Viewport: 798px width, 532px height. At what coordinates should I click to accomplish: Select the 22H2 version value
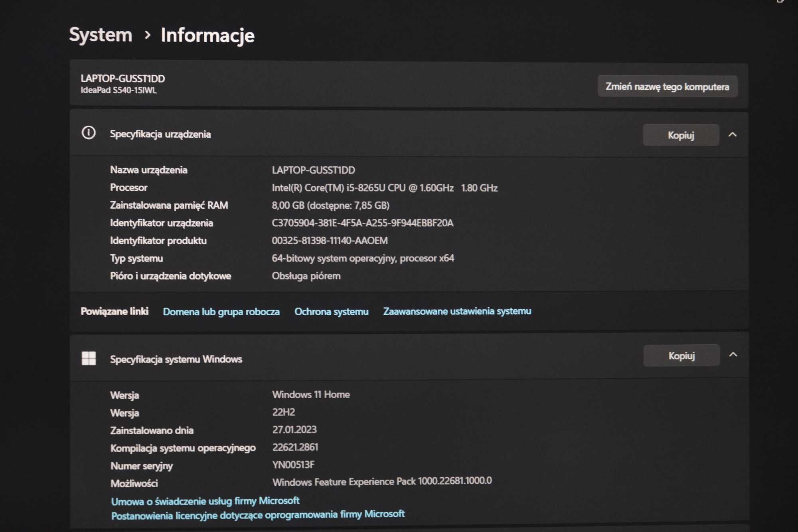click(x=283, y=412)
